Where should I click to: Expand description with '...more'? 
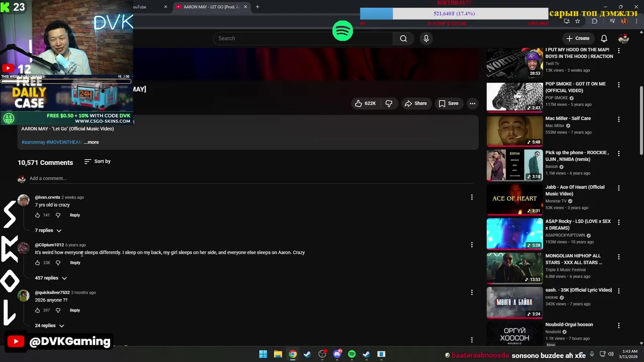[91, 142]
